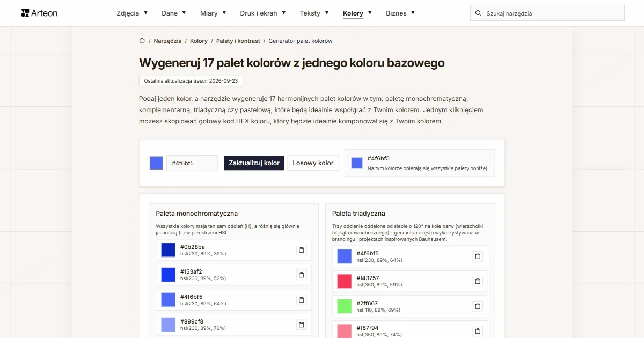Viewport: 644px width, 338px height.
Task: Click the hsl(230, 89%, 52%) value
Action: 203,278
